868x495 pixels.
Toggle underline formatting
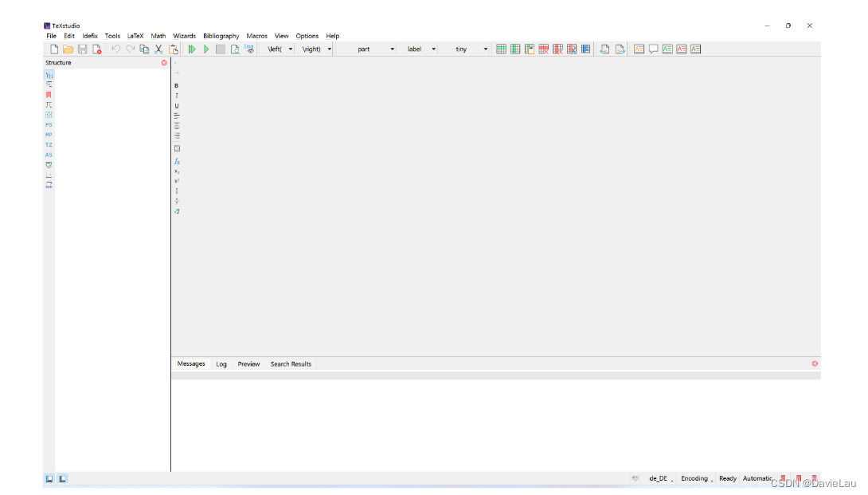coord(176,105)
